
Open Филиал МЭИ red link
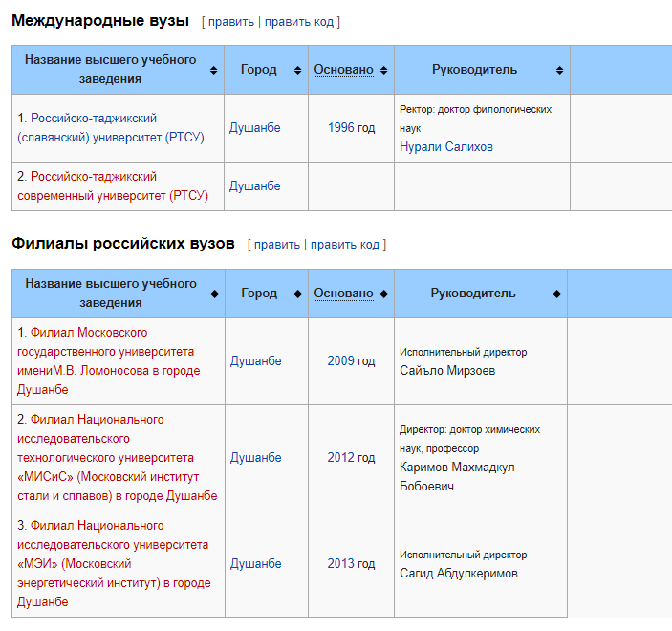click(114, 564)
